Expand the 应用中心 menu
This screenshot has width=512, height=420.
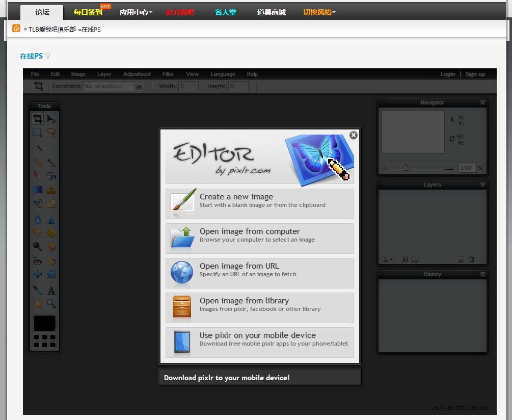[x=136, y=12]
